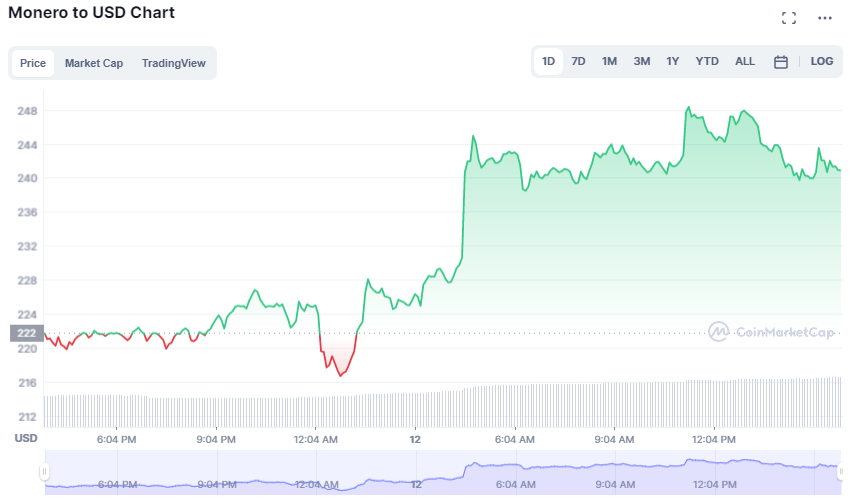859x503 pixels.
Task: Click the USD currency label on axis
Action: 26,438
